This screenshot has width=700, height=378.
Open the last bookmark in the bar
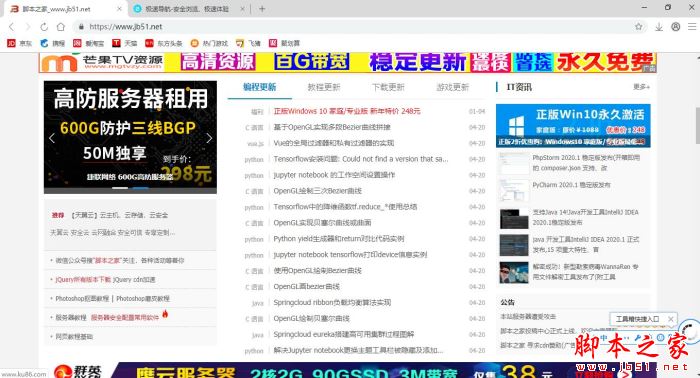[x=284, y=43]
